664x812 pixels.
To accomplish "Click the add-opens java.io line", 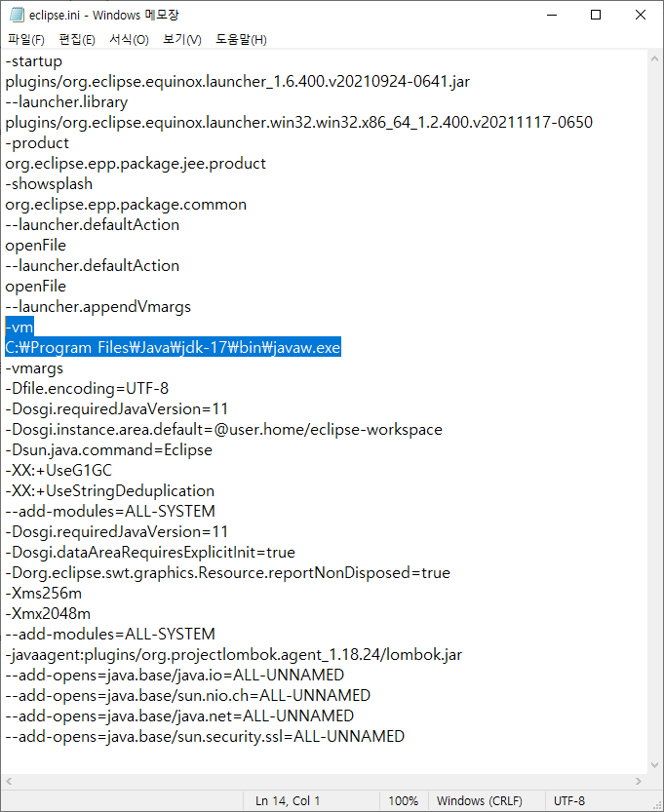I will 175,676.
